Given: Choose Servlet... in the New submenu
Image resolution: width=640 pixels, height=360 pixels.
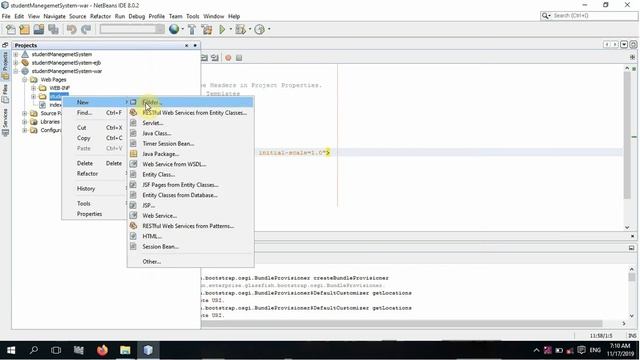Looking at the screenshot, I should 190,123.
